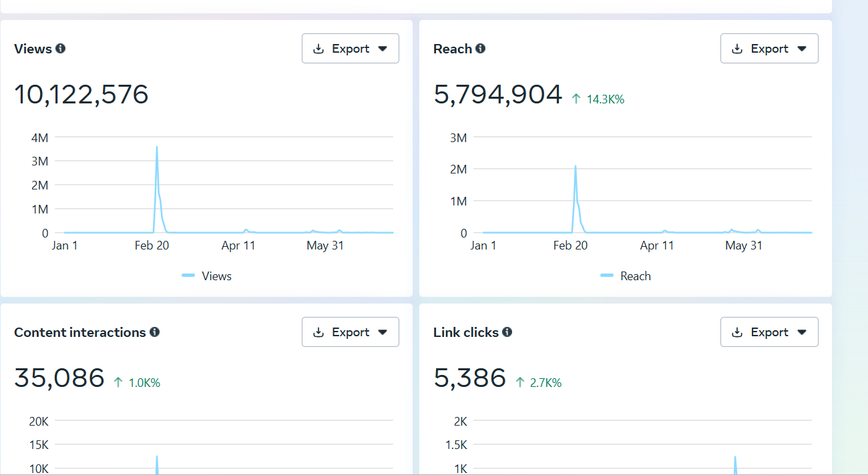This screenshot has height=475, width=868.
Task: Click Apr 11 label on Views chart
Action: (238, 246)
